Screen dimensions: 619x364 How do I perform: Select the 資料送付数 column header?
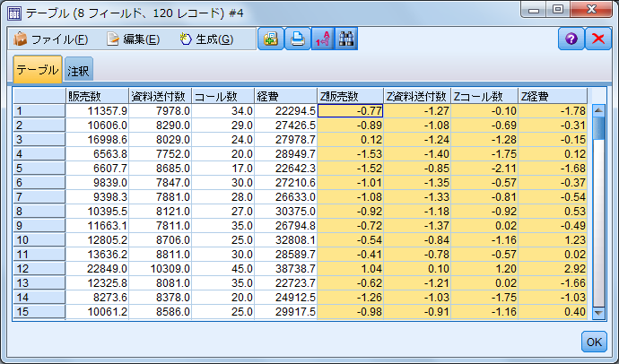coord(161,96)
